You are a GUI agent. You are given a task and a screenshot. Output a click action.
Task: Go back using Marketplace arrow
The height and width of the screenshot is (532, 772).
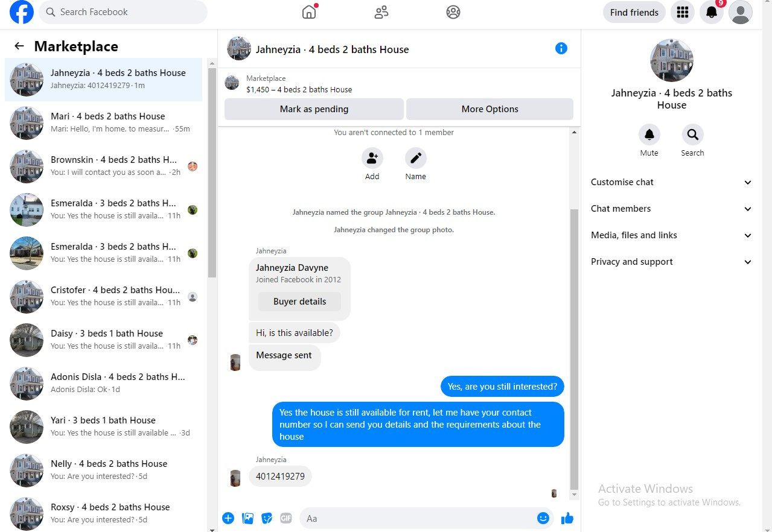click(x=19, y=46)
